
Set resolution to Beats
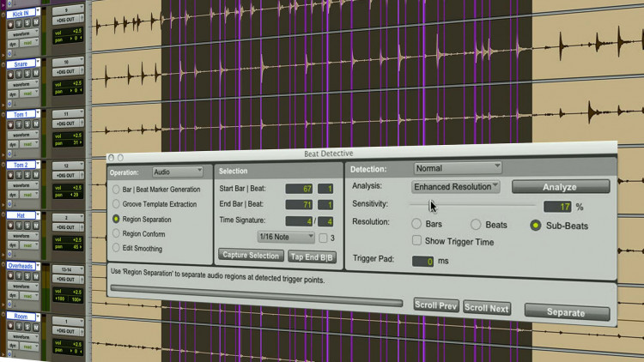tap(476, 225)
